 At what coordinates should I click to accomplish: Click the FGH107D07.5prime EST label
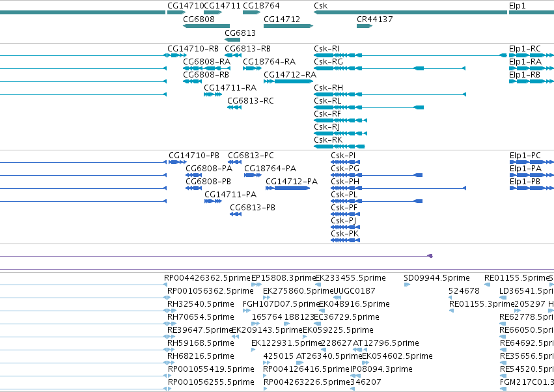(x=281, y=305)
